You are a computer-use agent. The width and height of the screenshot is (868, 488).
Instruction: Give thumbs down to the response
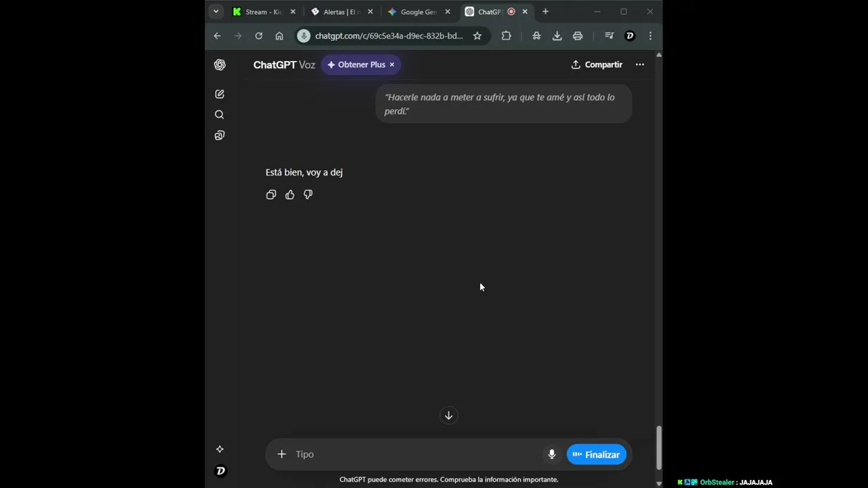pyautogui.click(x=309, y=195)
